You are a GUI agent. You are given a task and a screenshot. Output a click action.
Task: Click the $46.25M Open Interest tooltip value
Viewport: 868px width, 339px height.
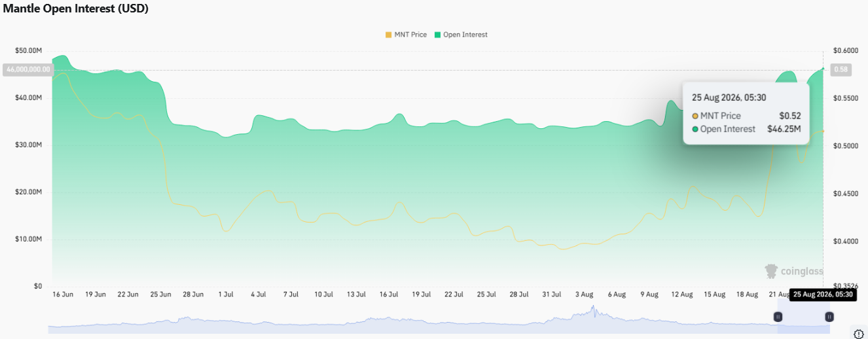[x=784, y=129]
